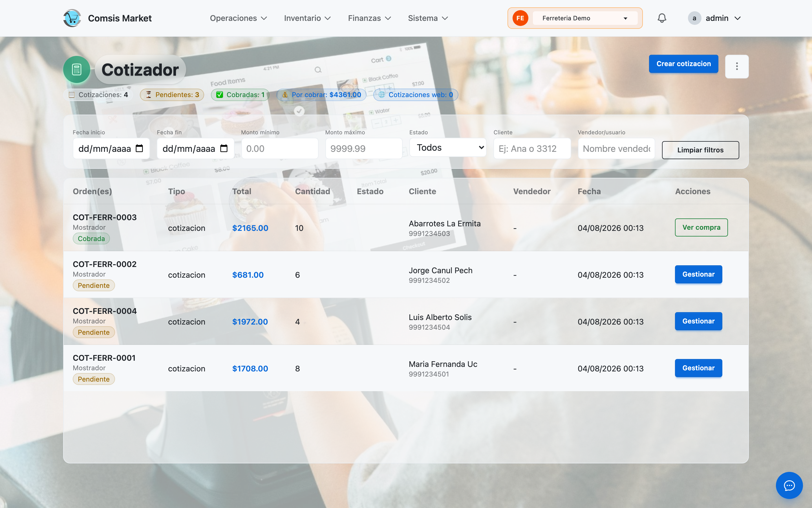This screenshot has width=812, height=508.
Task: Click the Vendedor column header
Action: tap(532, 192)
